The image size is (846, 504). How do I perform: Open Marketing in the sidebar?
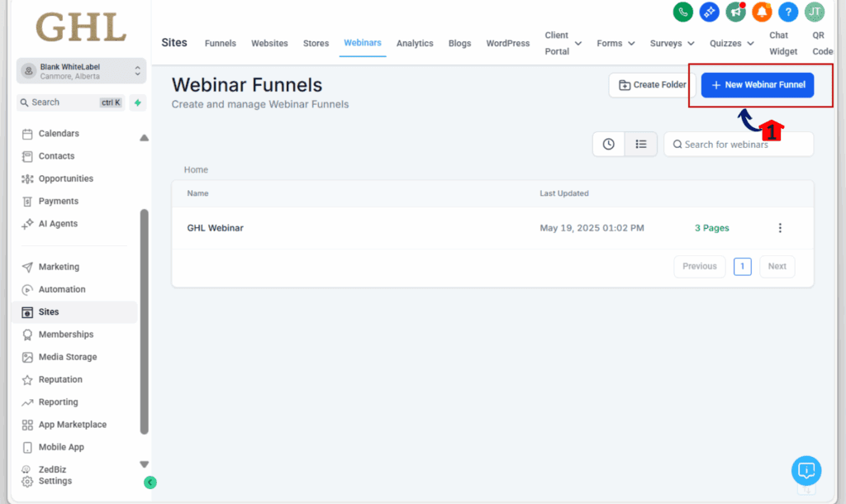click(59, 267)
